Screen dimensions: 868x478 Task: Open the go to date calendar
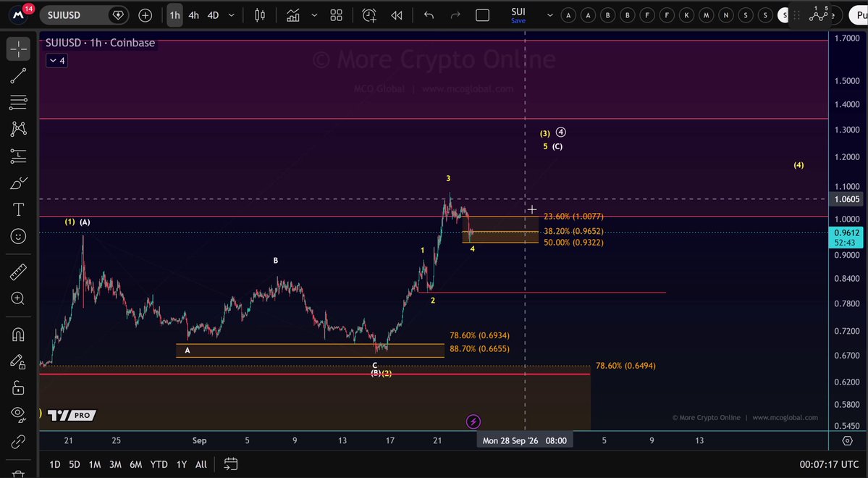(x=231, y=464)
